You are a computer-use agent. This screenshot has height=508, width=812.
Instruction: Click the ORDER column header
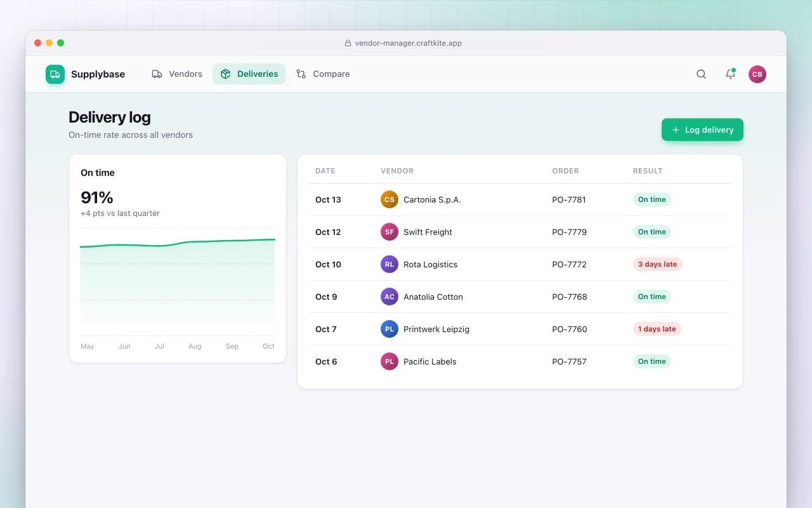coord(565,171)
